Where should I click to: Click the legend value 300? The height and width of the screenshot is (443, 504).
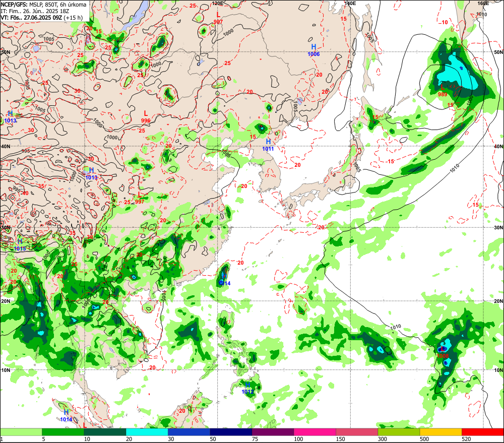pyautogui.click(x=382, y=439)
